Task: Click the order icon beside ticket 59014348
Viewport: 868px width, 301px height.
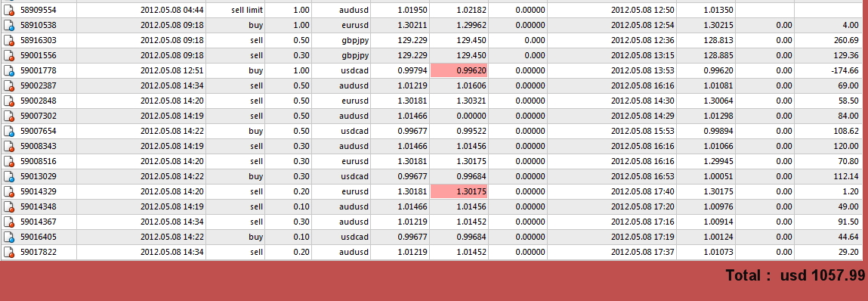Action: 9,206
